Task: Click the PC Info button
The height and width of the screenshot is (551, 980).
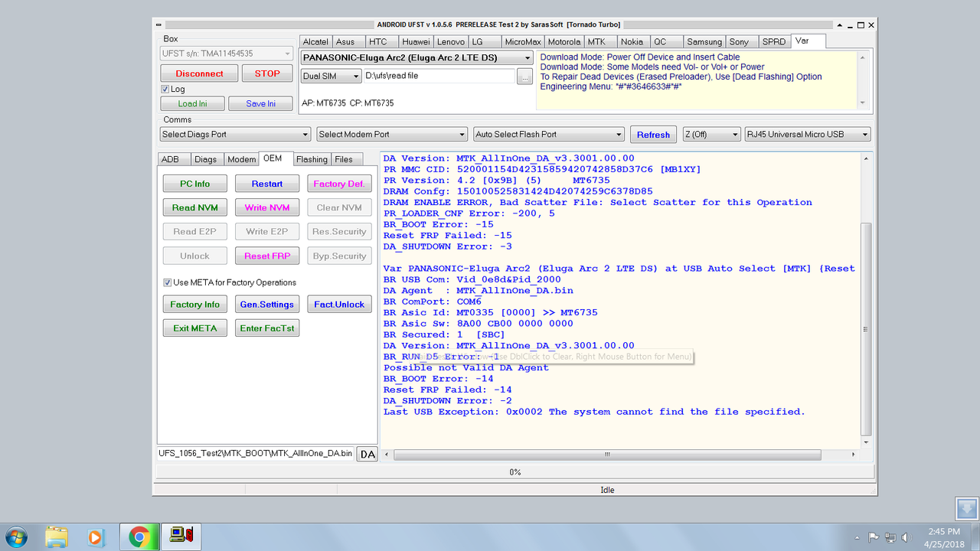Action: click(195, 184)
